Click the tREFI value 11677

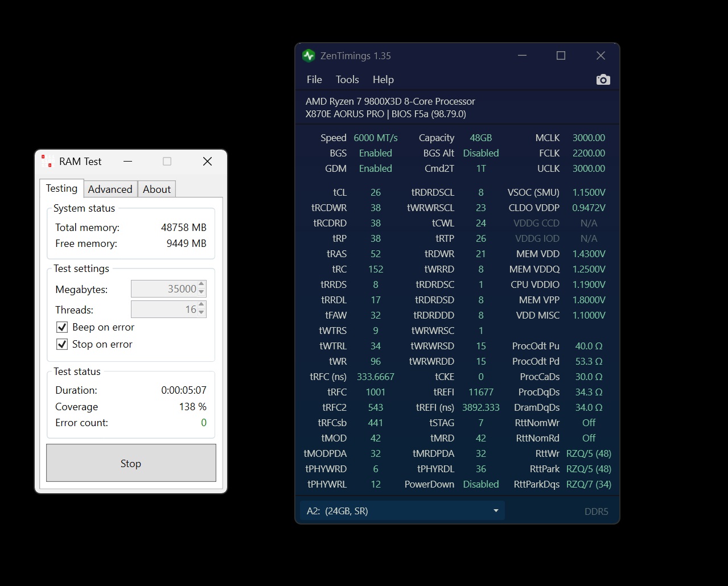(481, 392)
